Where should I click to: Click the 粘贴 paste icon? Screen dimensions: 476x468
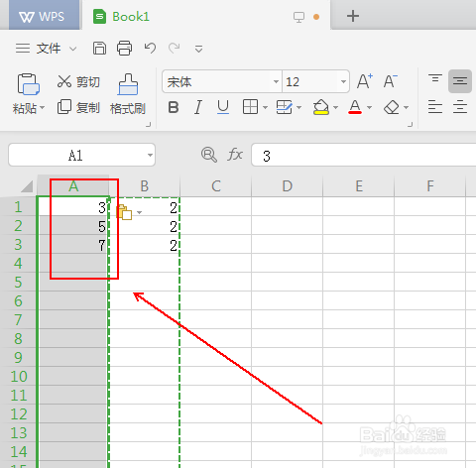(x=28, y=84)
